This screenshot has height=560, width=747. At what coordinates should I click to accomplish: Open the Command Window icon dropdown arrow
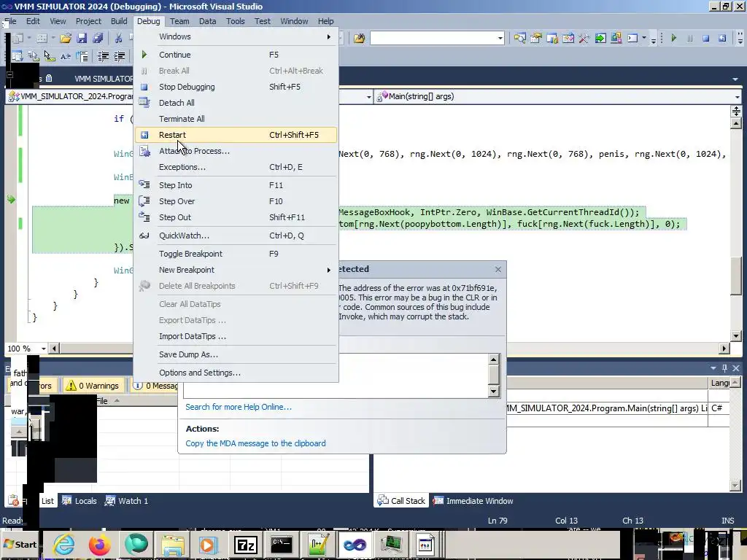(644, 38)
